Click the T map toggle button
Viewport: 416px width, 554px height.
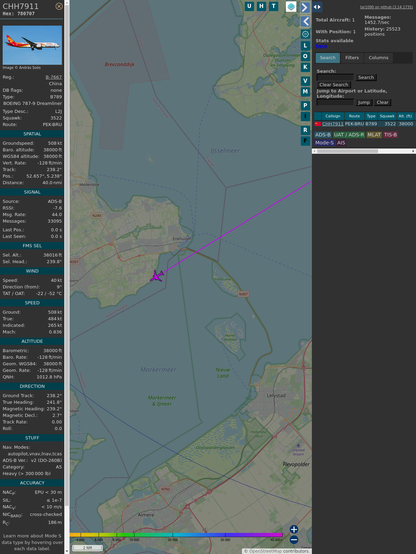coord(274,6)
